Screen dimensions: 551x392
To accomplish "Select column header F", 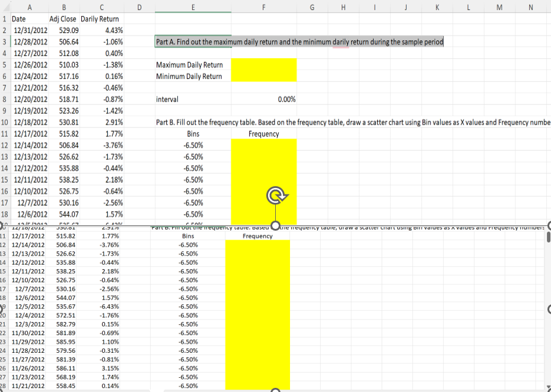I will (x=264, y=7).
